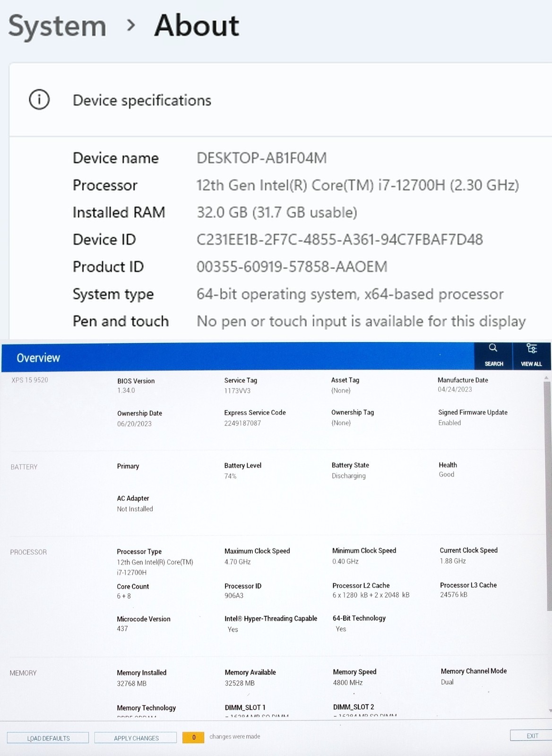
Task: Click Ownership Date 06/20/2023
Action: tap(134, 424)
